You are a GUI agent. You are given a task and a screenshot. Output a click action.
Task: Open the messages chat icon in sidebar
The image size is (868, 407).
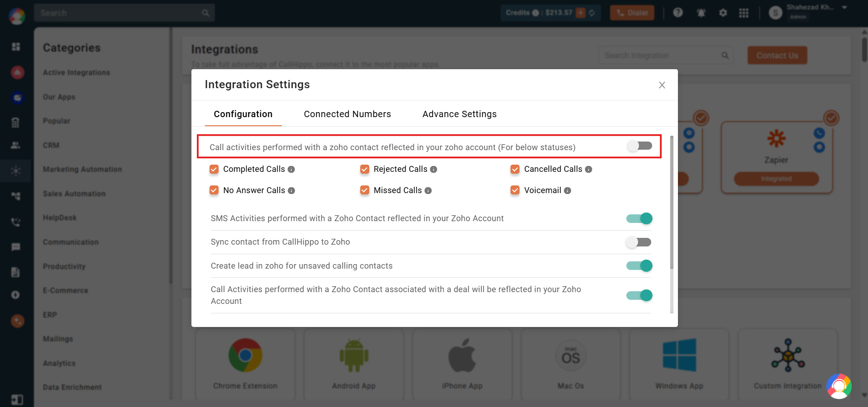[x=16, y=247]
